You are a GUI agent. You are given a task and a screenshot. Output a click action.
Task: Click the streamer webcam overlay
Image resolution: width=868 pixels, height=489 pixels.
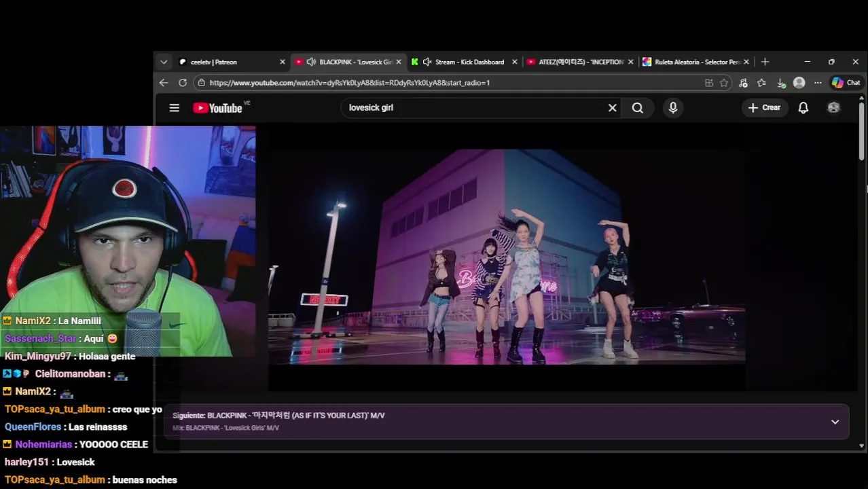click(x=128, y=241)
